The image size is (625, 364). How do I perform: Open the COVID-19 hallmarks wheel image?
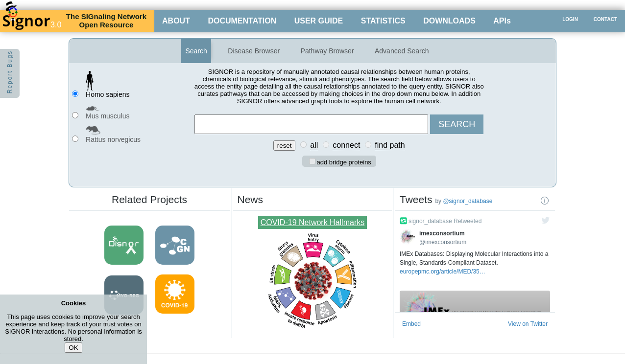[312, 280]
